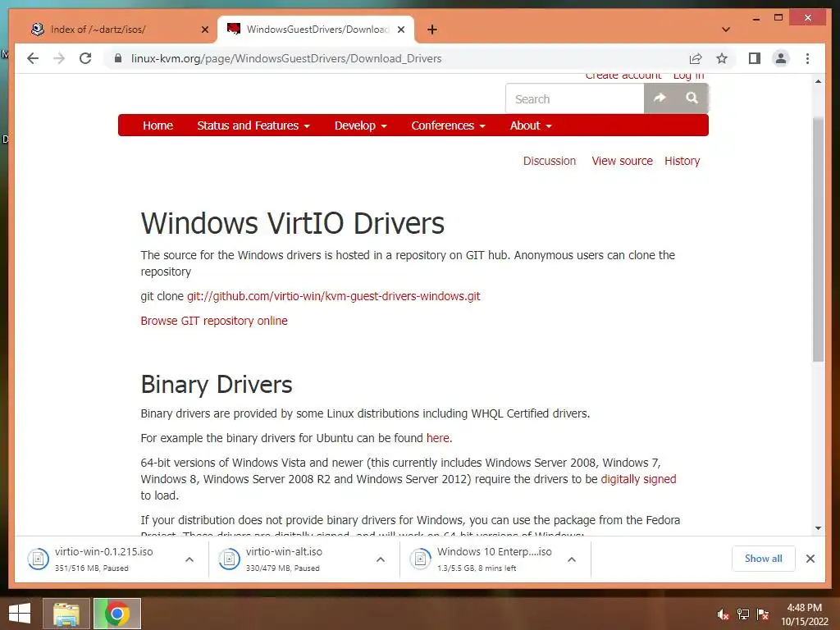
Task: Open the Discussion page tab
Action: point(549,161)
